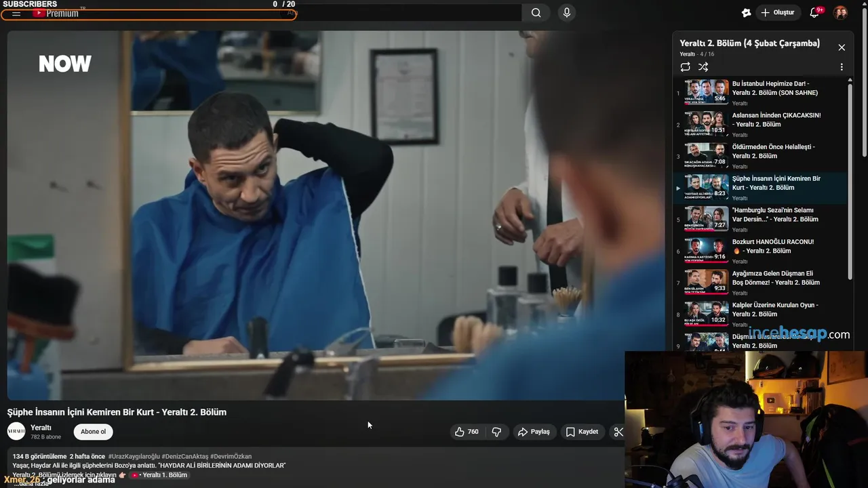Open 'Hamburglu Sezai'nin Selamı Var' video
Screen dimensions: 868x488
pos(761,220)
